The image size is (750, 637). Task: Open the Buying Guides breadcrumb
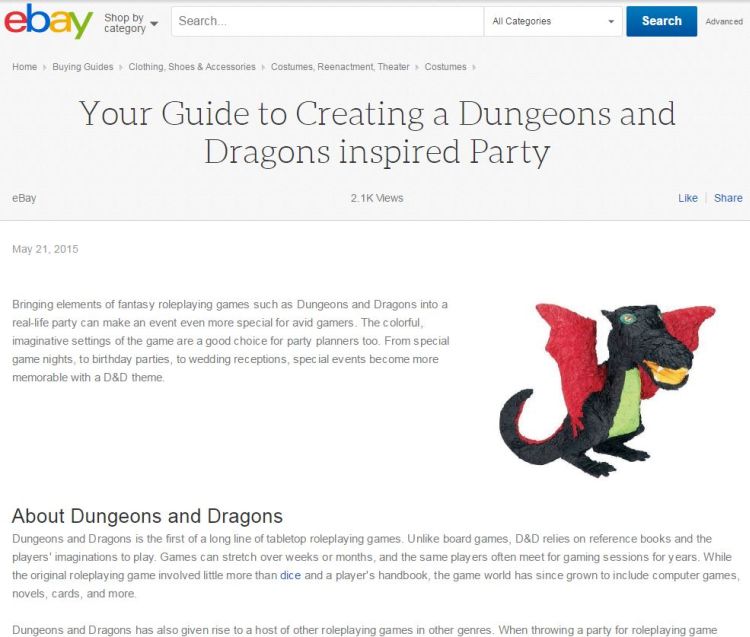click(x=83, y=66)
